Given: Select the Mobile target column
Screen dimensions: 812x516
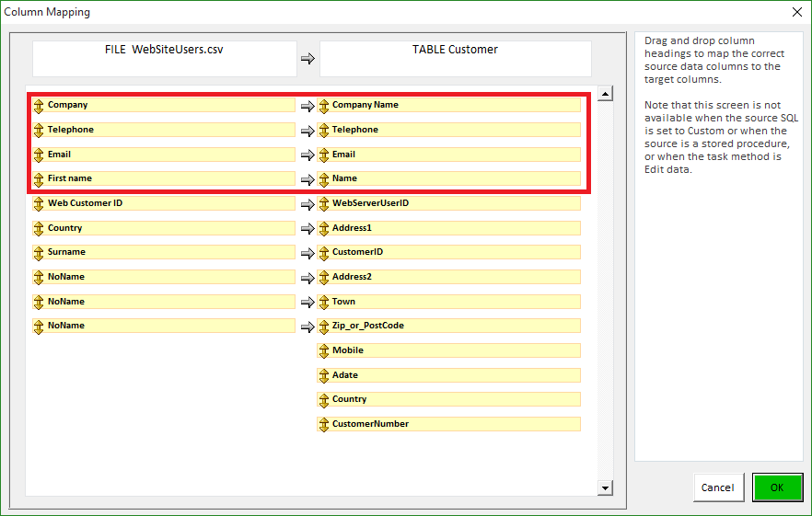Looking at the screenshot, I should 448,350.
